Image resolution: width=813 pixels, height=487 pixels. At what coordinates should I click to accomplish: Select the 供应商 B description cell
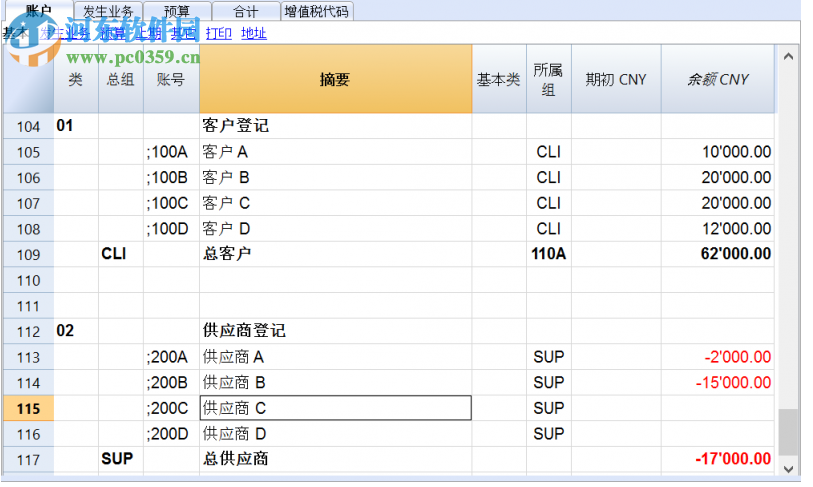pyautogui.click(x=335, y=383)
